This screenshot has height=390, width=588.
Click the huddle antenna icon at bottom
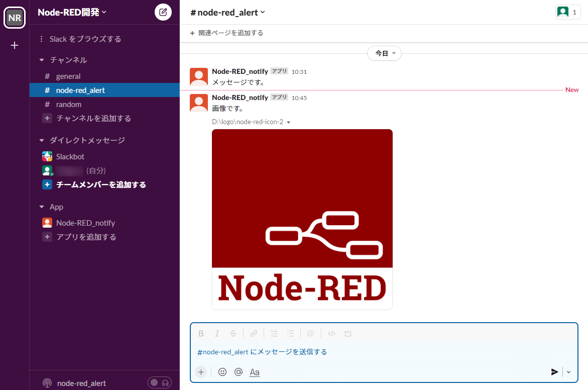[47, 383]
